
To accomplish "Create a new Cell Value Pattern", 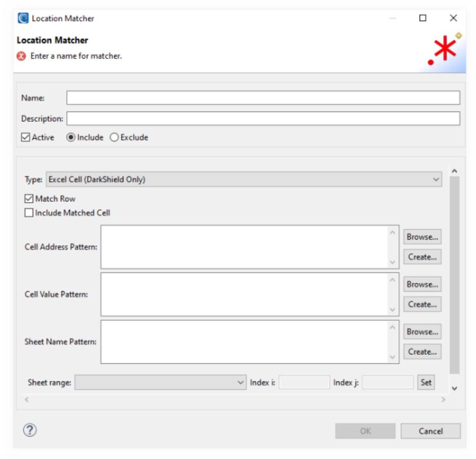I will [x=421, y=304].
